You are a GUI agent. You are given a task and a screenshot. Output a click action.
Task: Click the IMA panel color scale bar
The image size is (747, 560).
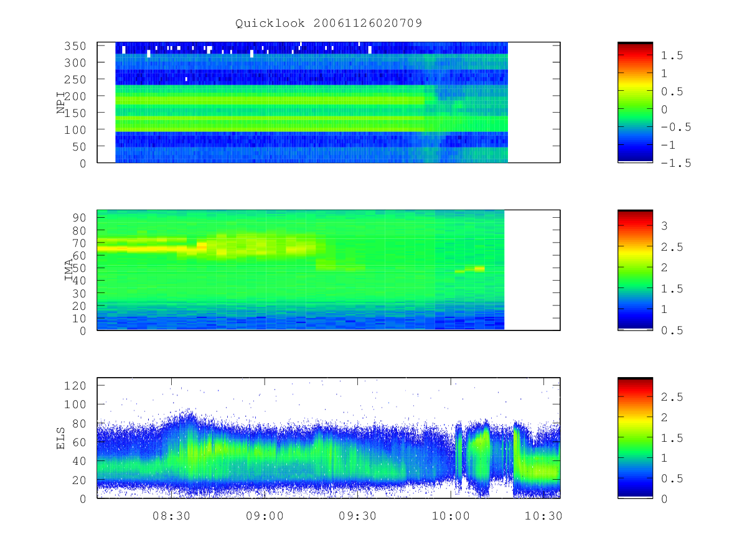(635, 270)
